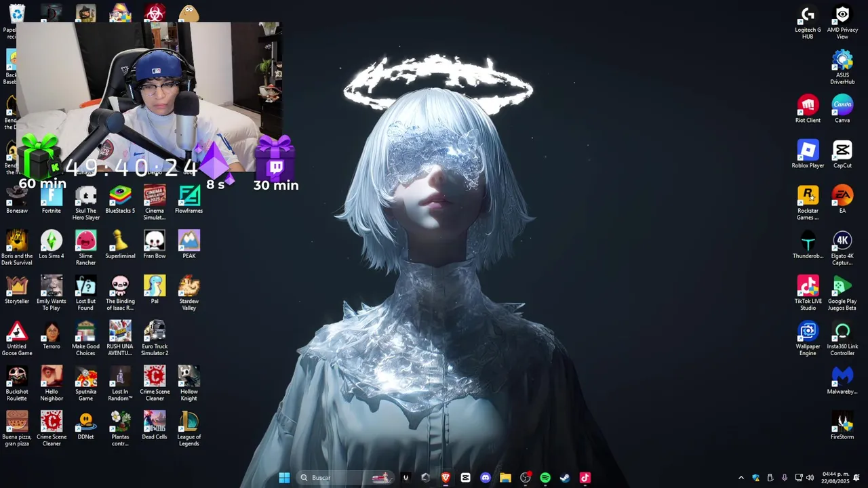
Task: Open the taskbar clock and date
Action: [835, 478]
